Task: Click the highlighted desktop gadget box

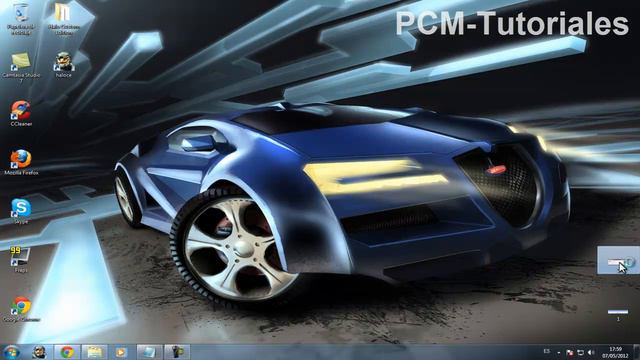Action: tap(618, 260)
